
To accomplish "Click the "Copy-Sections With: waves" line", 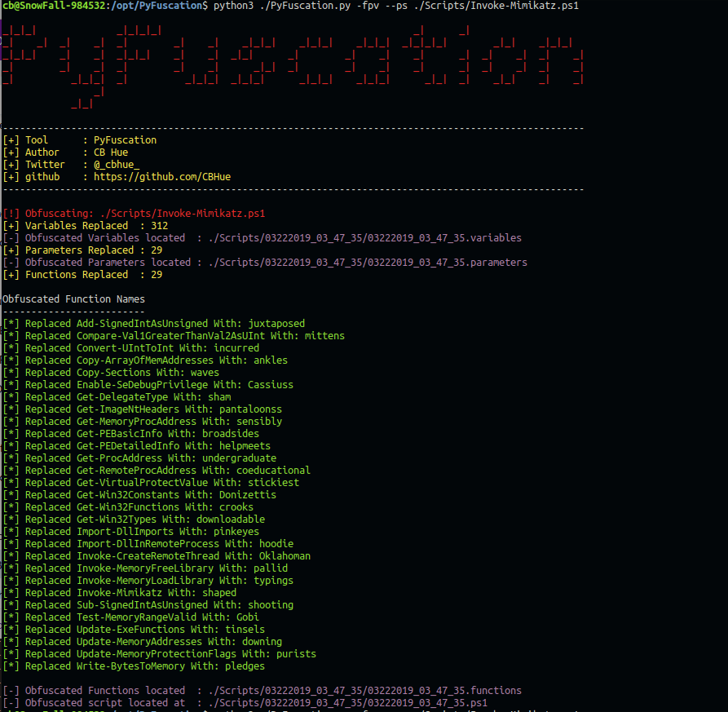I will (111, 373).
